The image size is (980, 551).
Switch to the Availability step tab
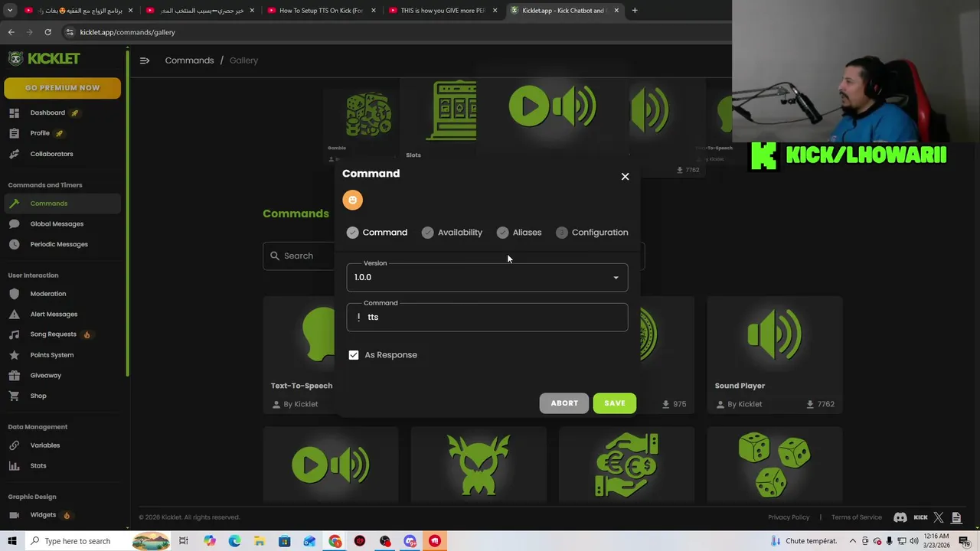tap(452, 233)
